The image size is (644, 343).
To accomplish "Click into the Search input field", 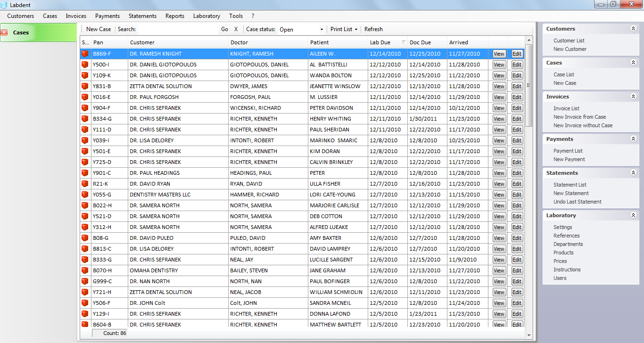I will click(177, 29).
